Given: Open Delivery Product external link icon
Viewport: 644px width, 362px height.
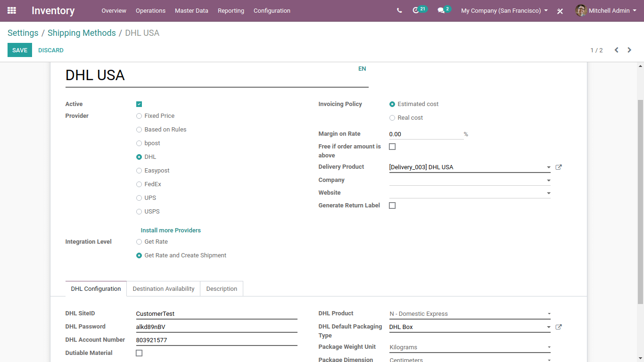Looking at the screenshot, I should point(559,167).
